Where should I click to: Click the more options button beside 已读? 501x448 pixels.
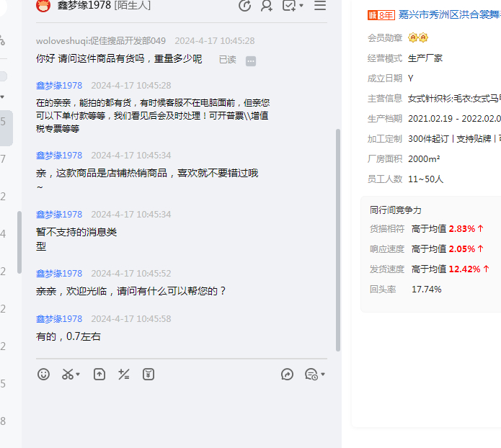[x=251, y=61]
